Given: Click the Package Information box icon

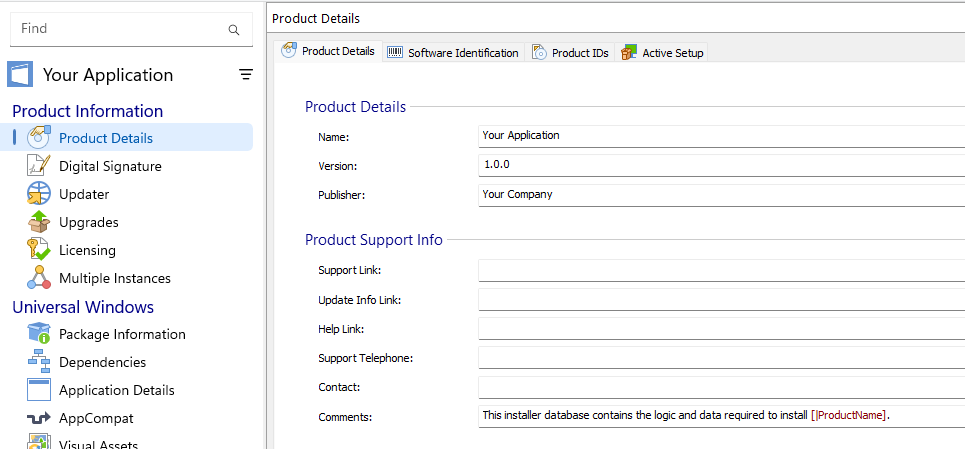Looking at the screenshot, I should pos(39,333).
